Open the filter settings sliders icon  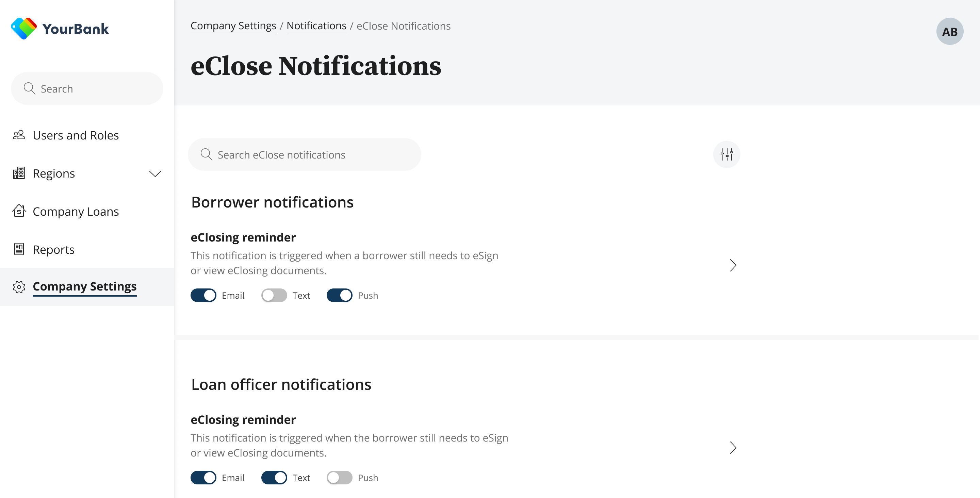coord(726,154)
